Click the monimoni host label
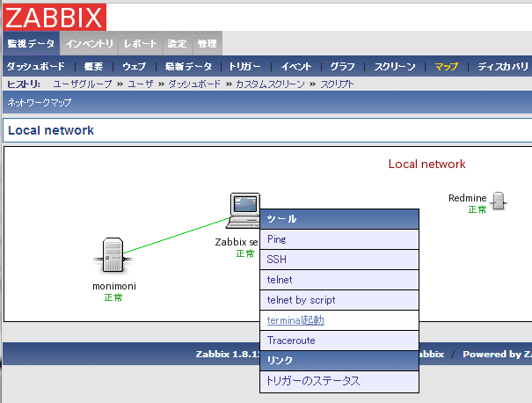 coord(114,286)
